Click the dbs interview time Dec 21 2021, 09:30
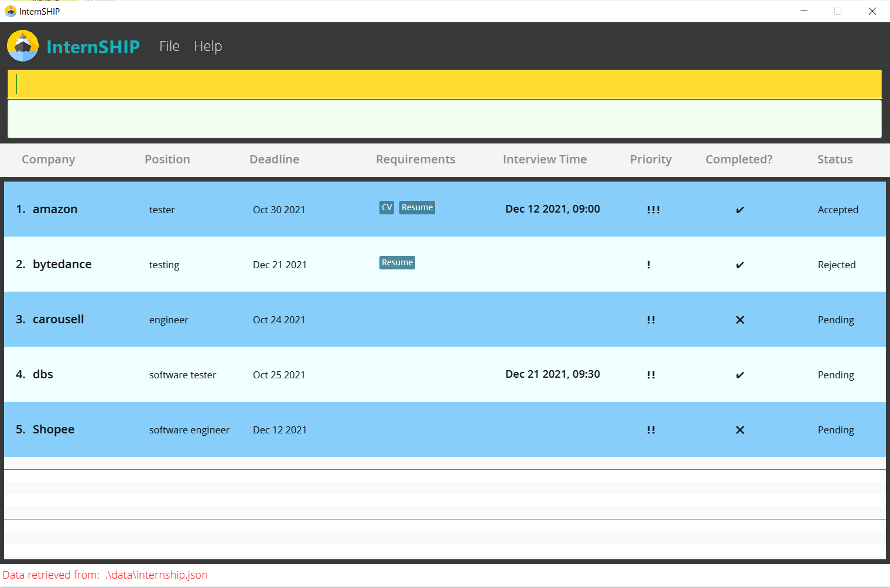The height and width of the screenshot is (588, 890). tap(553, 374)
